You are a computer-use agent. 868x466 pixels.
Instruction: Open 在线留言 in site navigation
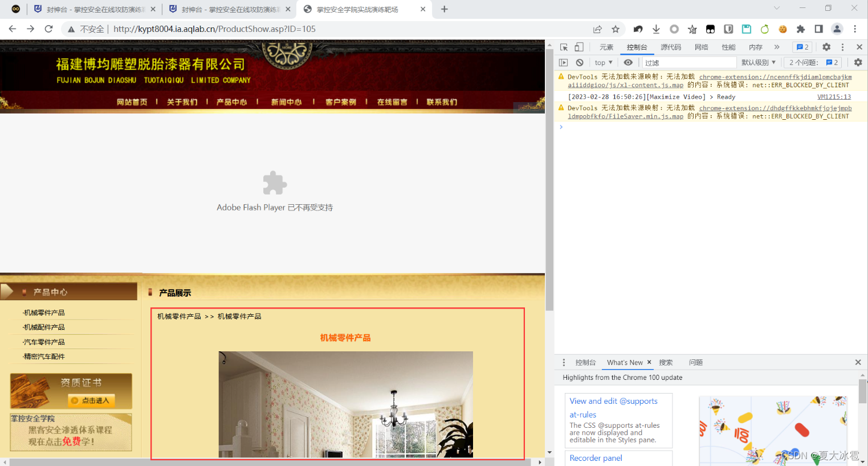click(x=392, y=102)
